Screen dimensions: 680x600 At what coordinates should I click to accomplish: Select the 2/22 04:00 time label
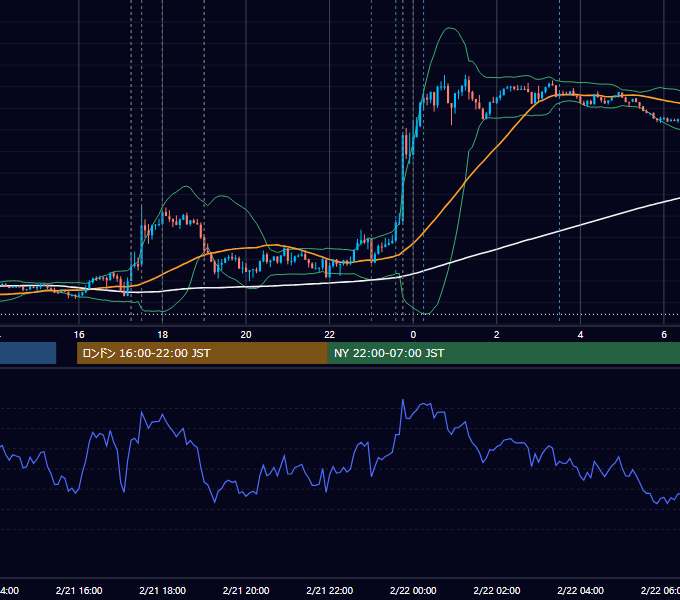pyautogui.click(x=580, y=590)
